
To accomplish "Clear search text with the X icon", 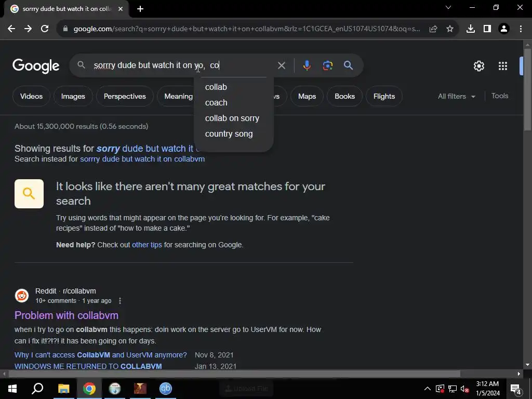I will pyautogui.click(x=282, y=65).
